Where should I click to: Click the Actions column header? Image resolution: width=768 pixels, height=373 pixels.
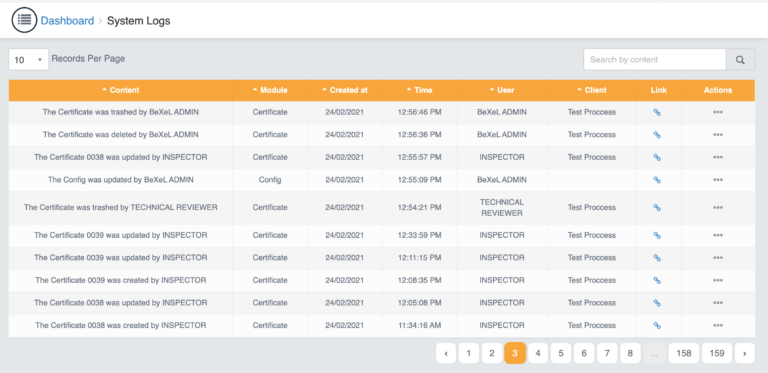pyautogui.click(x=718, y=90)
